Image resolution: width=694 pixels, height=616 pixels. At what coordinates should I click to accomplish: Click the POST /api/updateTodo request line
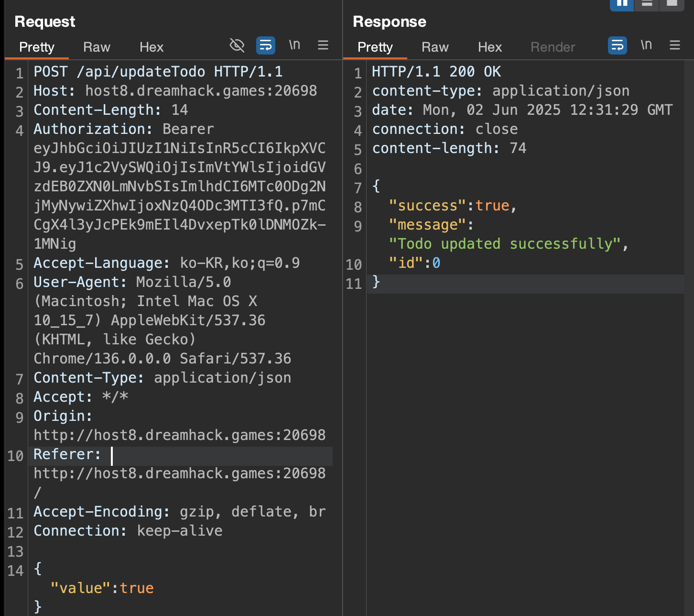pos(158,72)
